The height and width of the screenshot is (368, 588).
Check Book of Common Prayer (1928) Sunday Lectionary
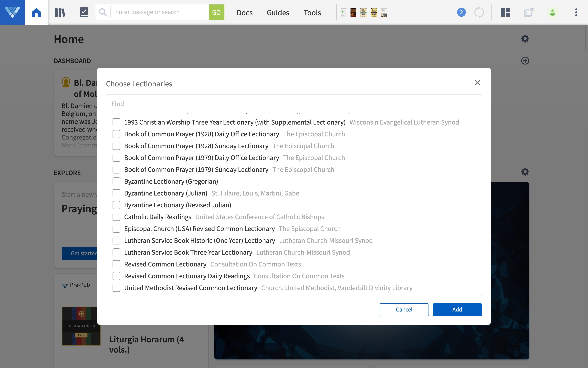pos(116,146)
